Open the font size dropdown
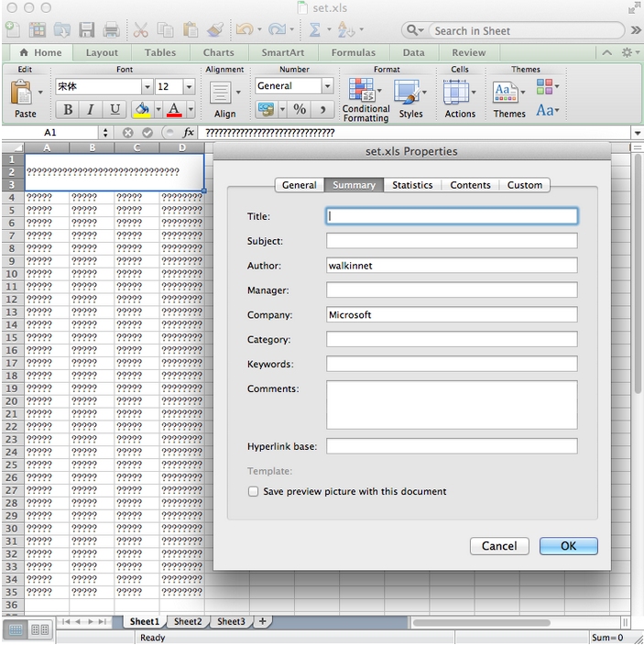The width and height of the screenshot is (644, 645). (x=190, y=87)
